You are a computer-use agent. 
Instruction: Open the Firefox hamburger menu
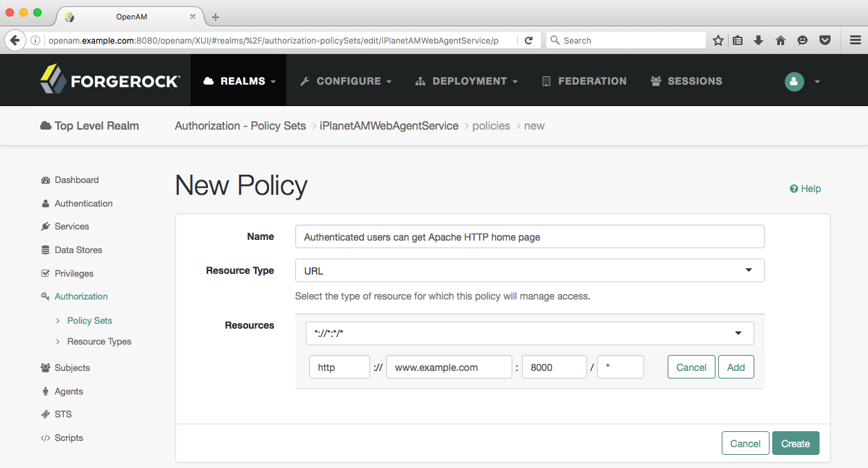click(855, 40)
